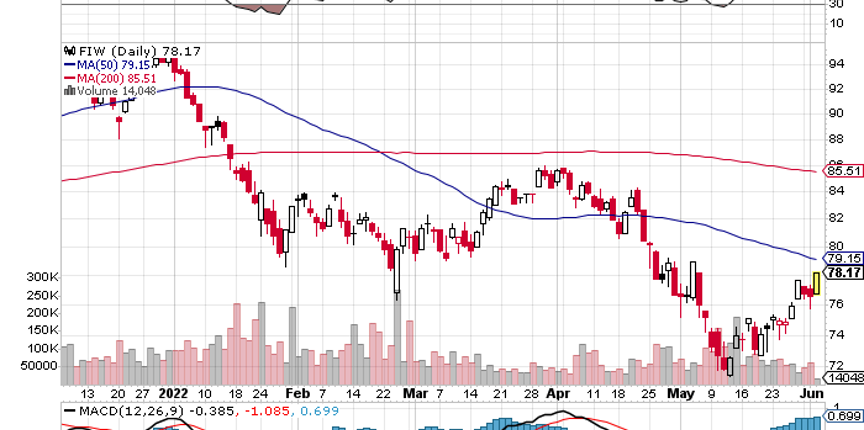864x430 pixels.
Task: Select the 2022 year marker on axis
Action: click(173, 394)
